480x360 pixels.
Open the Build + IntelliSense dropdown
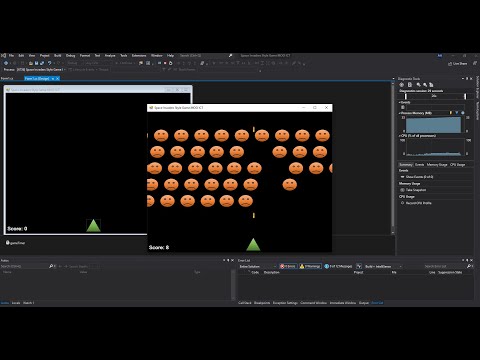tap(383, 266)
